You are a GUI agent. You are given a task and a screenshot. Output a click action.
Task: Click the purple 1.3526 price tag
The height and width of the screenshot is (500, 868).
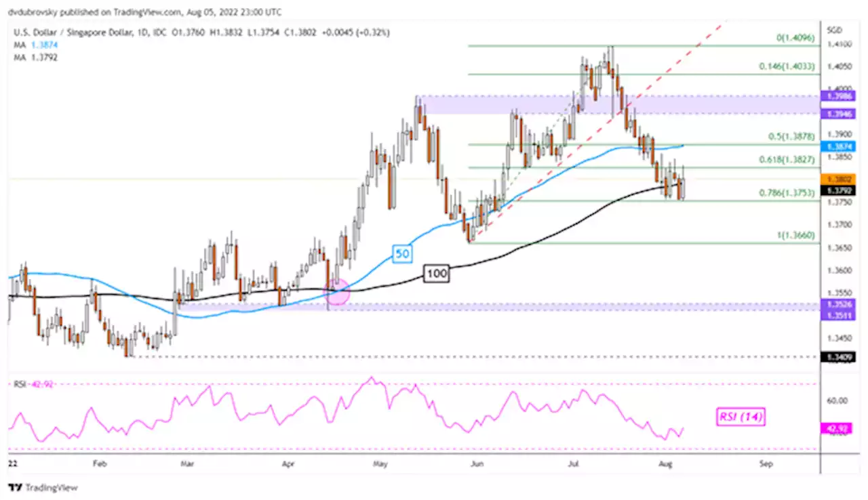[837, 304]
